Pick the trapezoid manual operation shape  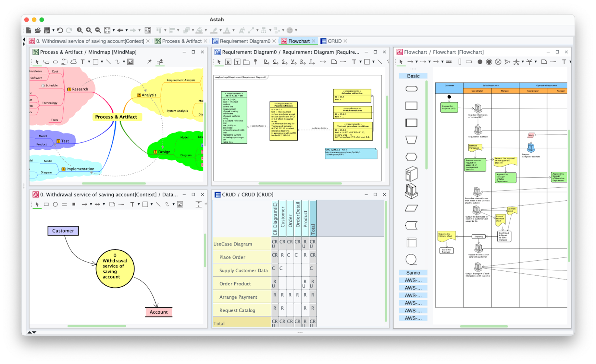coord(411,140)
